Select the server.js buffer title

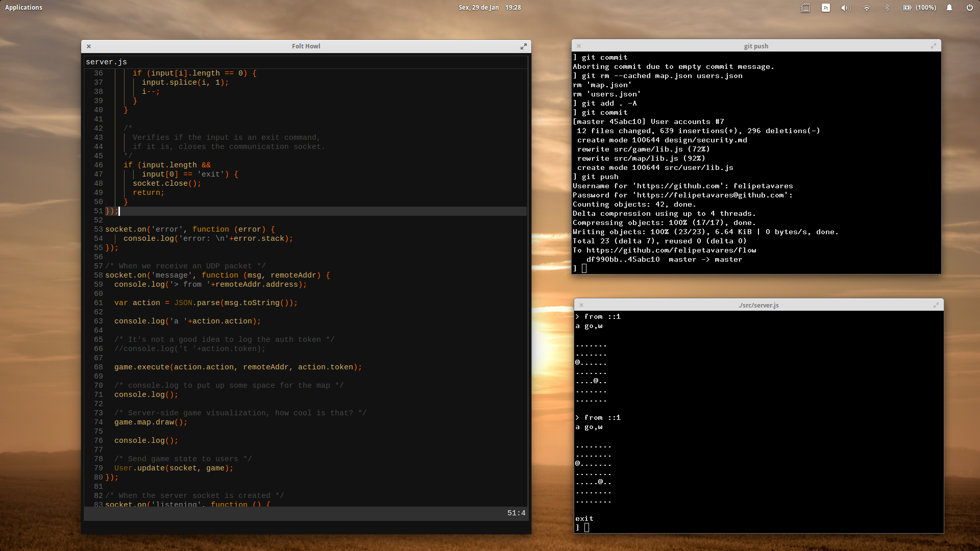coord(106,62)
